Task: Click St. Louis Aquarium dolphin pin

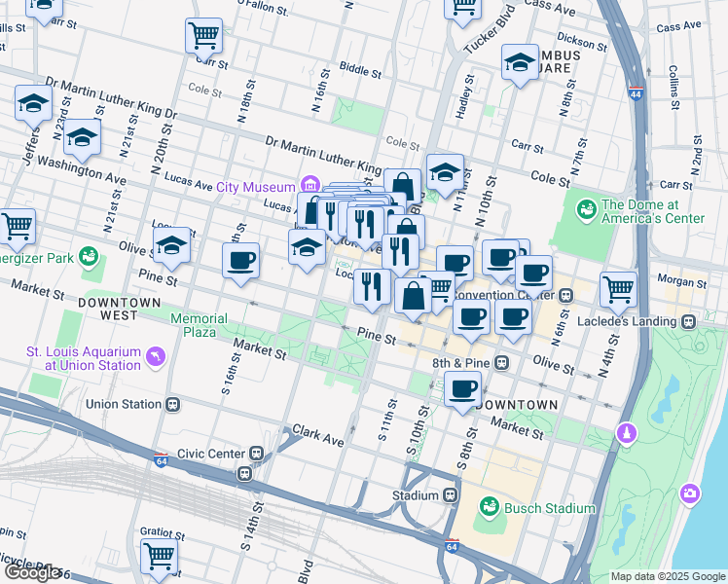Action: 156,356
